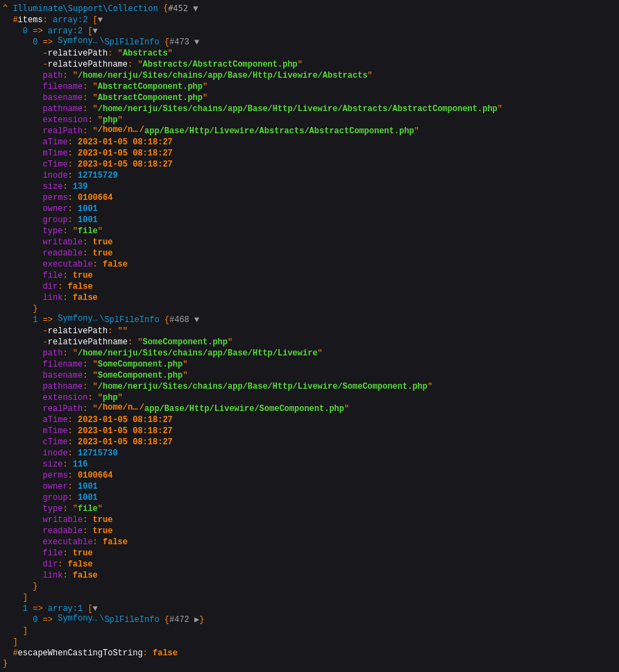Collapse the SplFileInfo #468 object arrow

pos(196,320)
